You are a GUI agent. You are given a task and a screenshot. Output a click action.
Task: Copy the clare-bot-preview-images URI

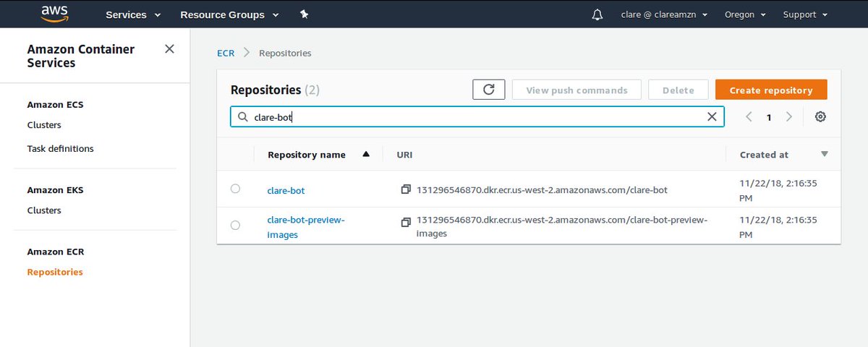[406, 222]
